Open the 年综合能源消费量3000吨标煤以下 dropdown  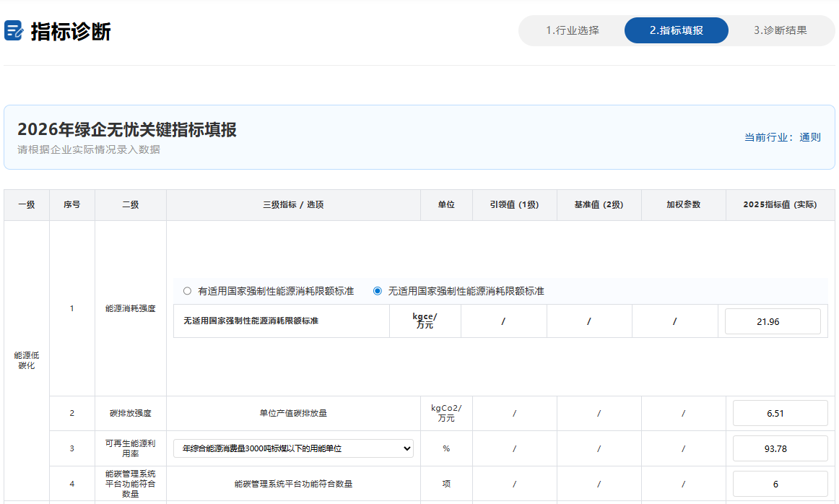coord(293,448)
